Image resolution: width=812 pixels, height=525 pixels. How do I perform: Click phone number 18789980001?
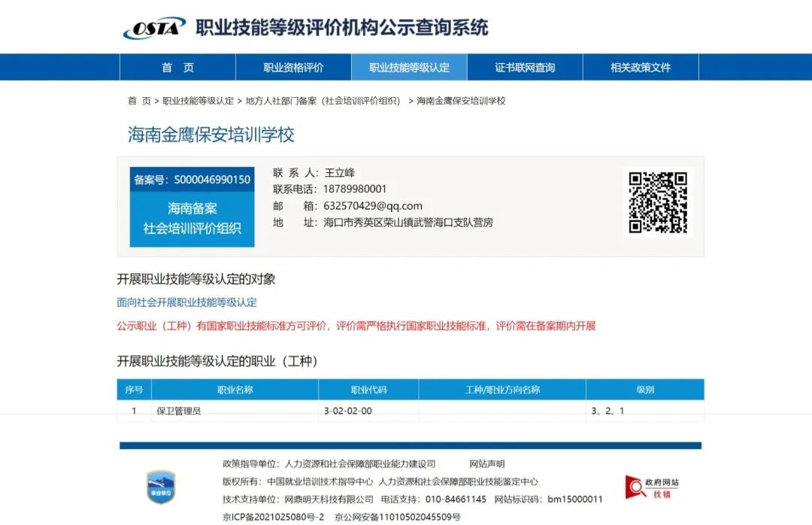coord(355,190)
